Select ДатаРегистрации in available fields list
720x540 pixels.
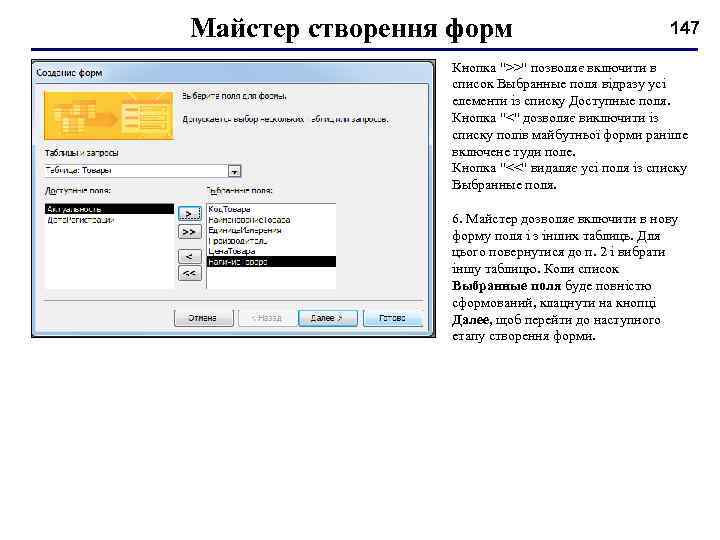(x=109, y=220)
